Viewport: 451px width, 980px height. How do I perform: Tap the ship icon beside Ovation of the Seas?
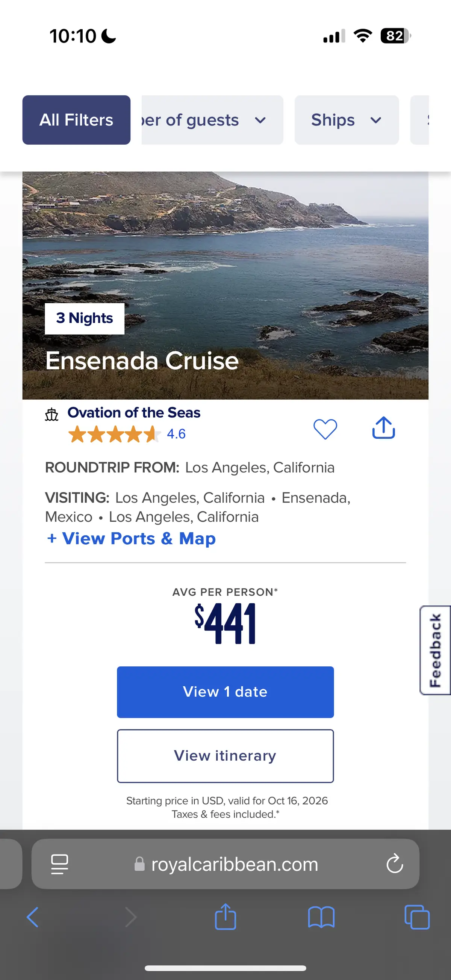(52, 414)
